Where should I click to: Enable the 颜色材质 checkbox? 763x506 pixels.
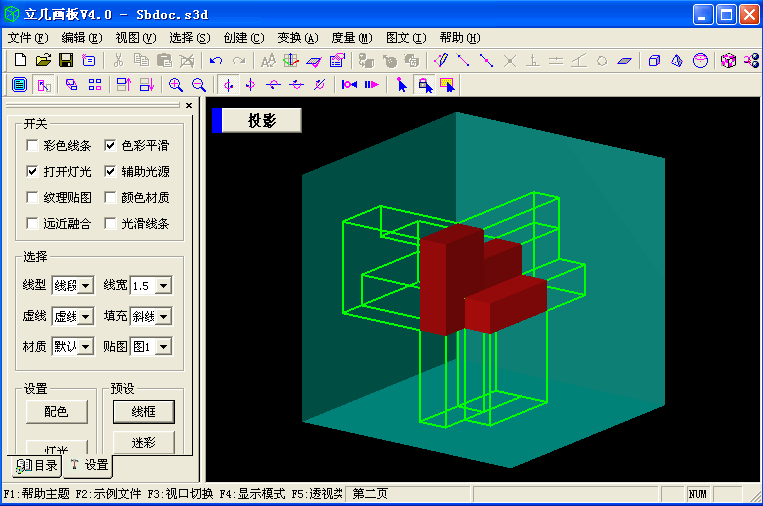click(110, 198)
